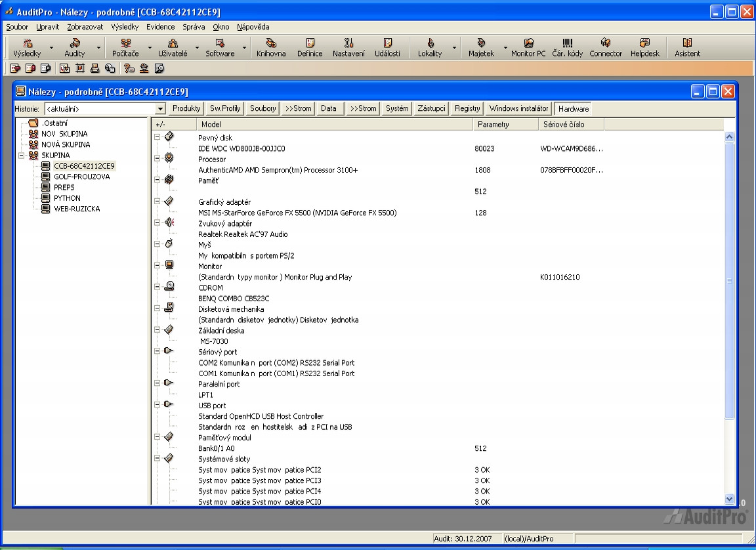Viewport: 756px width, 550px height.
Task: Select computer PYTHON in tree
Action: [67, 198]
